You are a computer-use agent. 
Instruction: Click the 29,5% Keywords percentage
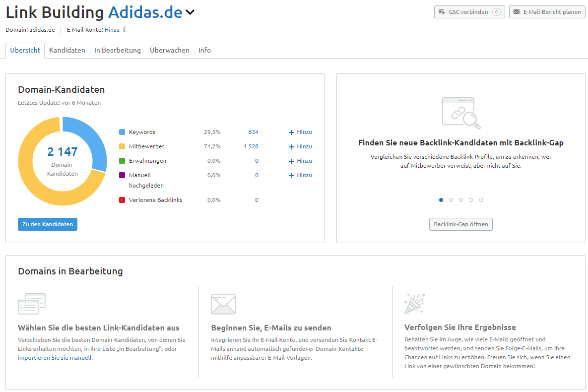click(212, 132)
